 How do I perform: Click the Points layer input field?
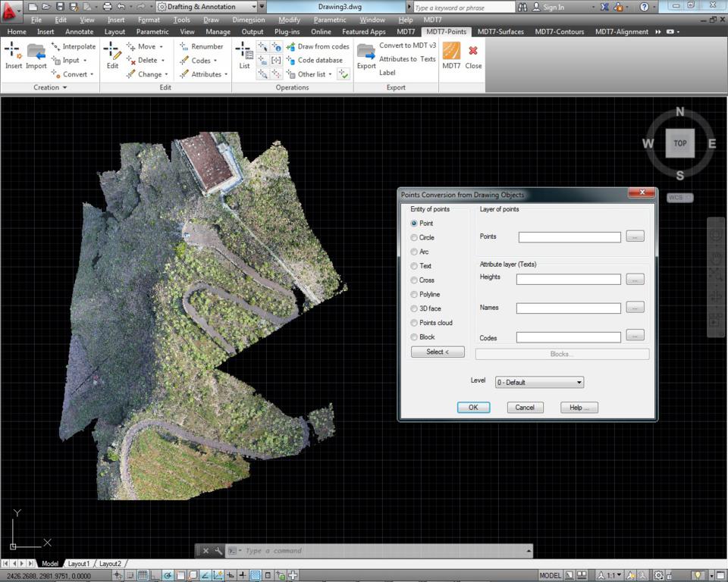coord(570,237)
